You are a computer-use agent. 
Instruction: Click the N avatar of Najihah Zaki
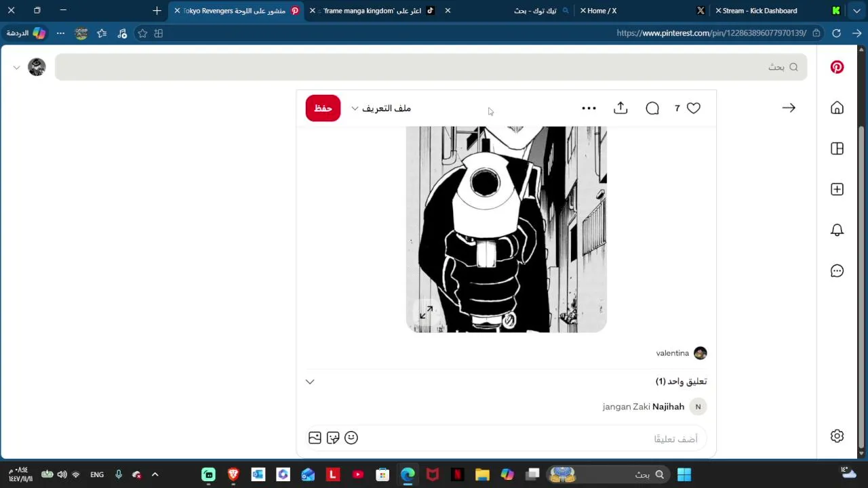tap(698, 407)
